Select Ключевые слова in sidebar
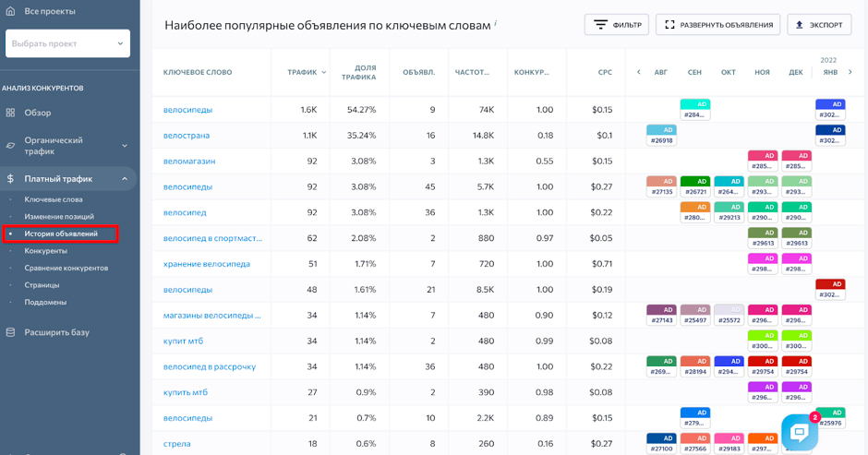The width and height of the screenshot is (868, 455). [54, 199]
